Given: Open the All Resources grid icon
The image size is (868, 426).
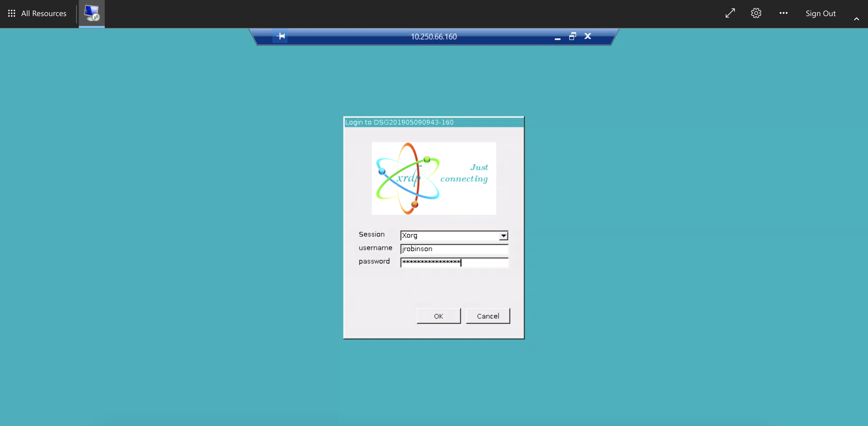Looking at the screenshot, I should pos(11,13).
